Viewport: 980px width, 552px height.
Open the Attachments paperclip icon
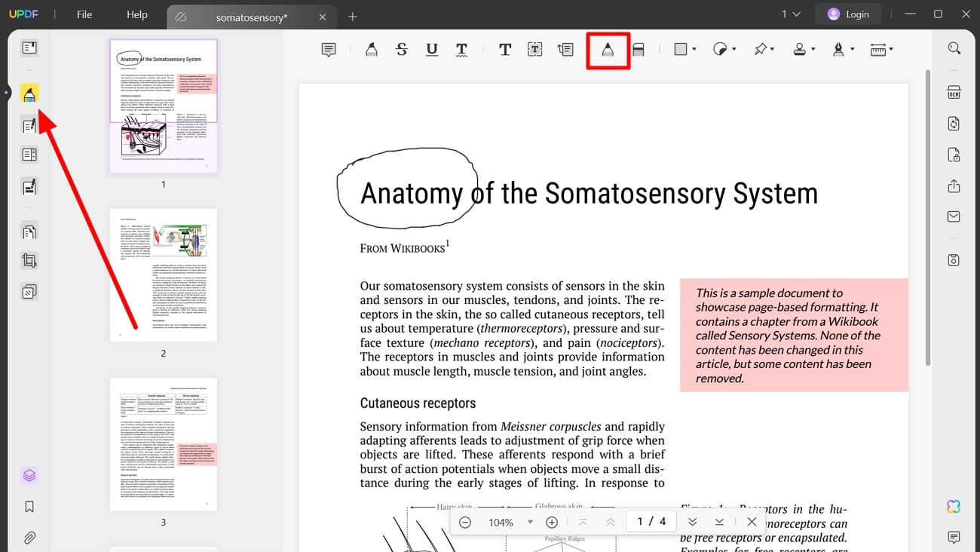[x=29, y=538]
